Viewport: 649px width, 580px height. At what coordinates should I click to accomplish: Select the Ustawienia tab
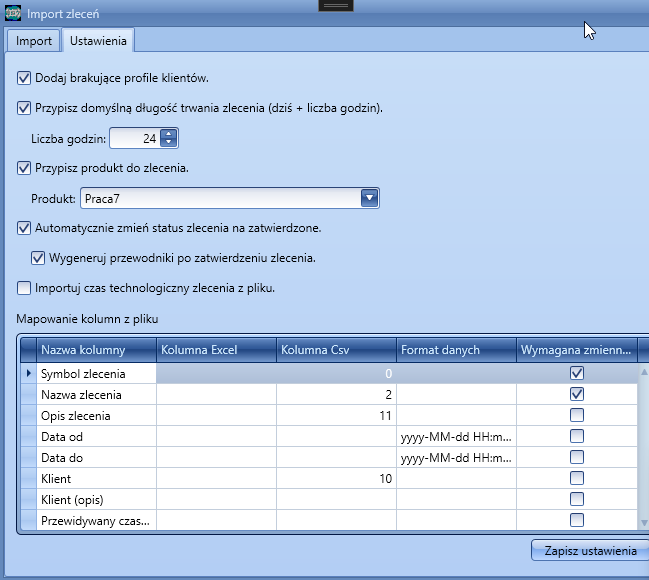97,41
